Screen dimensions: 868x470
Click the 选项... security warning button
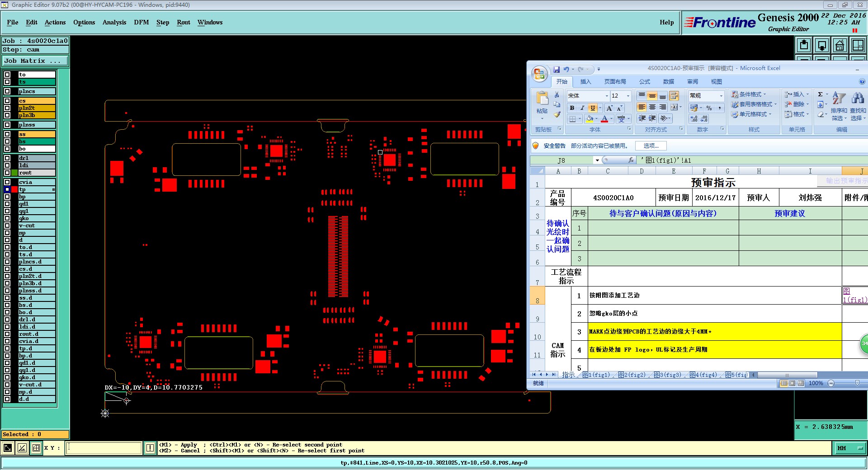point(651,146)
